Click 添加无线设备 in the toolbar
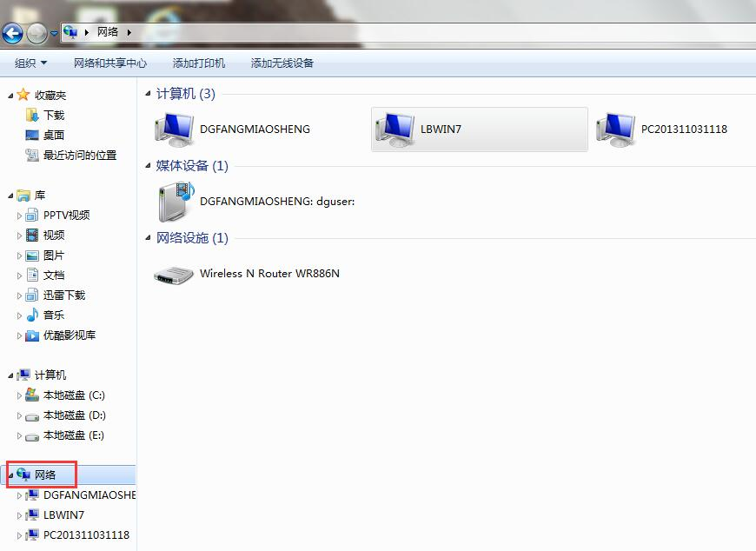 [x=282, y=63]
